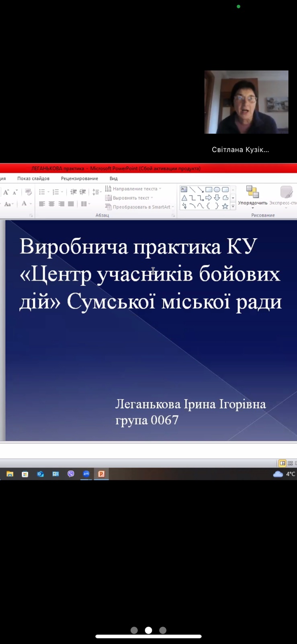
Task: Open Viber from the taskbar
Action: [71, 474]
